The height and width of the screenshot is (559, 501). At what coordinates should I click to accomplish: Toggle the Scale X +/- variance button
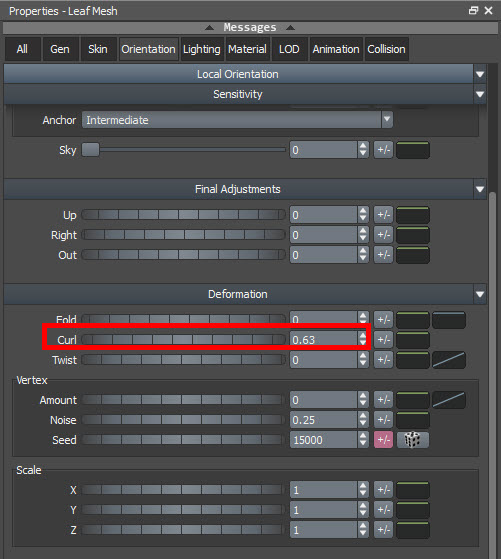pyautogui.click(x=383, y=490)
